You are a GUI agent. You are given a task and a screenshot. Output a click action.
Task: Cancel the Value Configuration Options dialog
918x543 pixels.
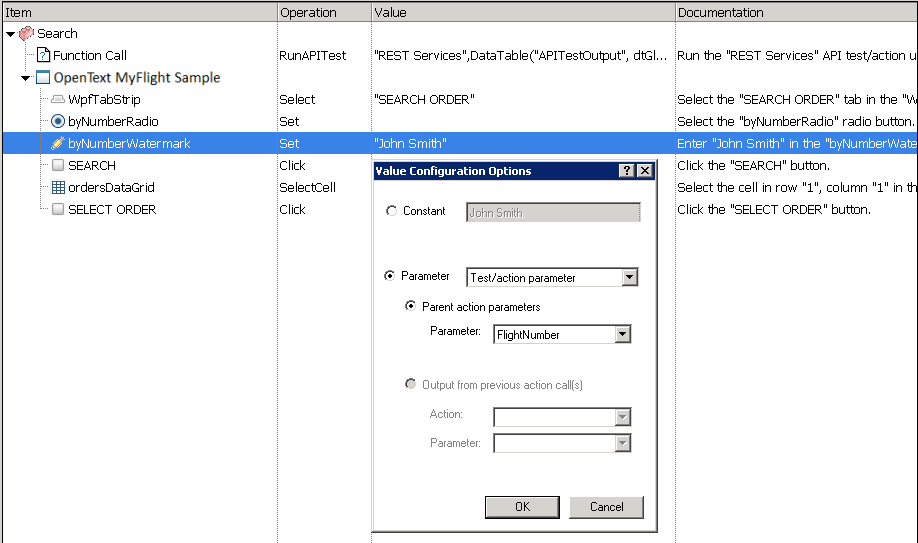point(606,507)
